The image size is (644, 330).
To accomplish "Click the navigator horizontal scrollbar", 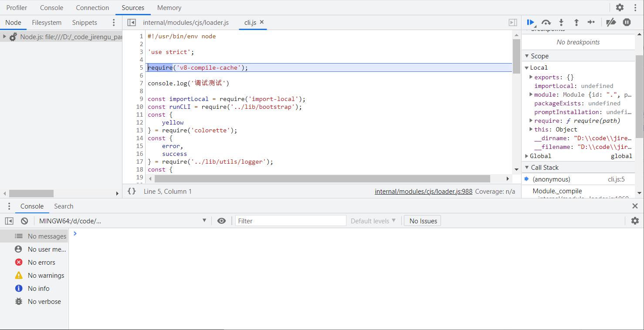I will (31, 193).
